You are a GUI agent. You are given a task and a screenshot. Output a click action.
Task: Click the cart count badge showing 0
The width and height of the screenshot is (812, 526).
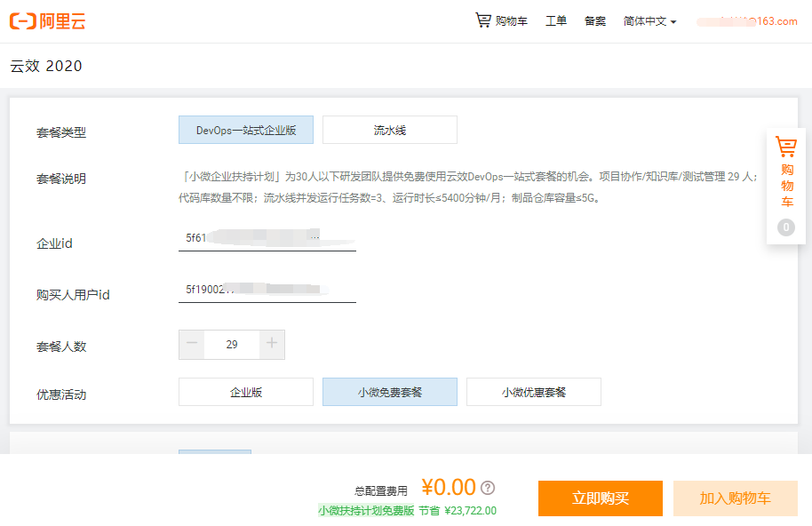(785, 227)
